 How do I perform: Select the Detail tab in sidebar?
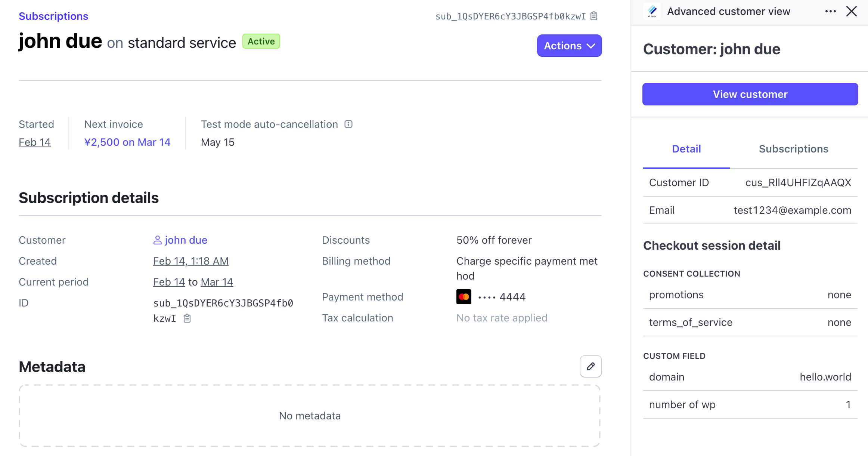[x=686, y=149]
